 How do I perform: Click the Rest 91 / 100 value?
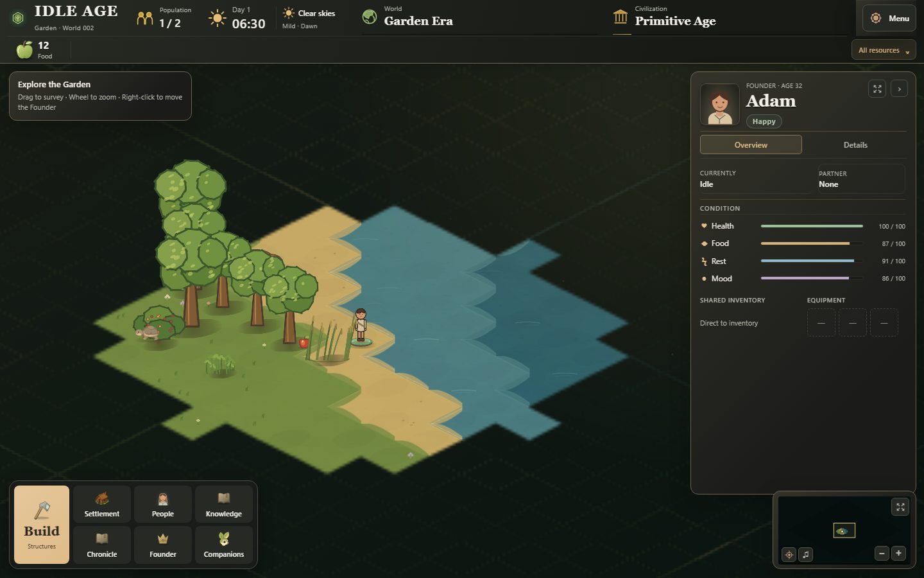[893, 261]
